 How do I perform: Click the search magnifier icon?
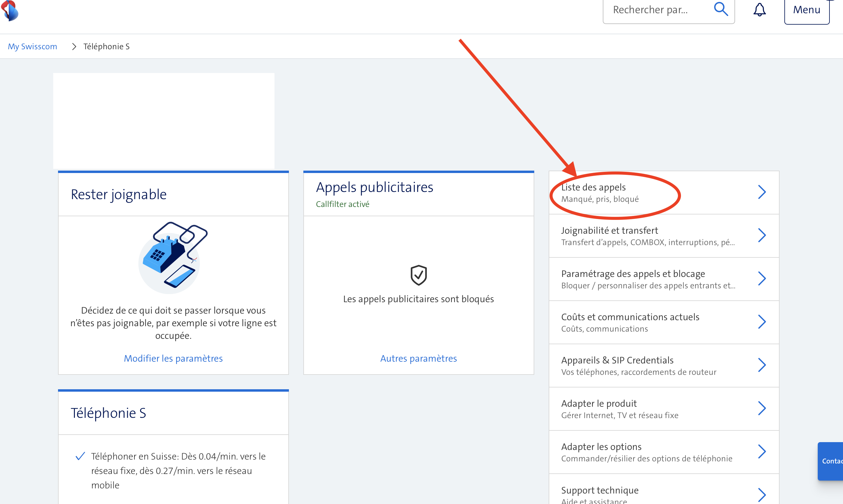pyautogui.click(x=720, y=9)
